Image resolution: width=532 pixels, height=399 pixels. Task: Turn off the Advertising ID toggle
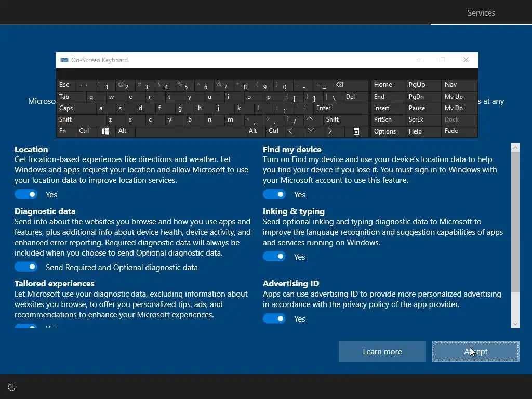tap(274, 318)
